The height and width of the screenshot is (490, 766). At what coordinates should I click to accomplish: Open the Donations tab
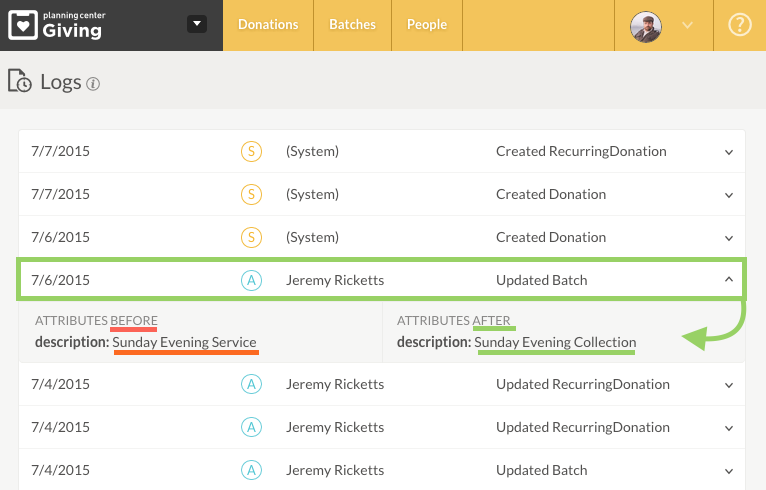click(268, 24)
